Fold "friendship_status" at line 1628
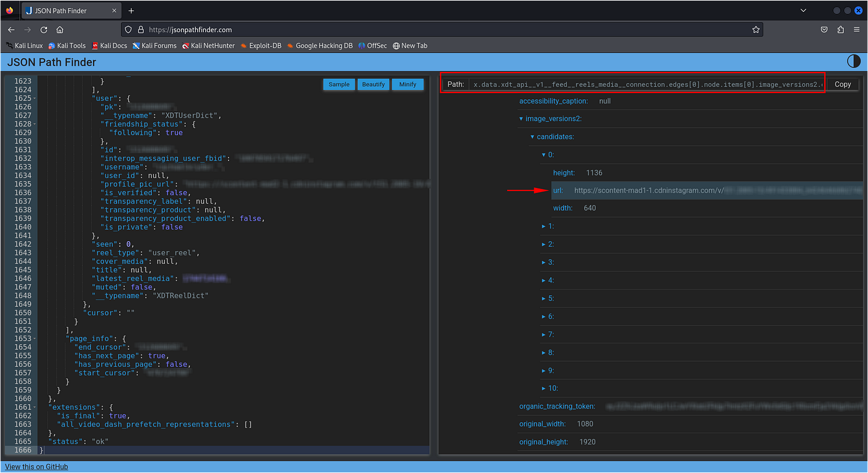The image size is (868, 473). coord(35,124)
